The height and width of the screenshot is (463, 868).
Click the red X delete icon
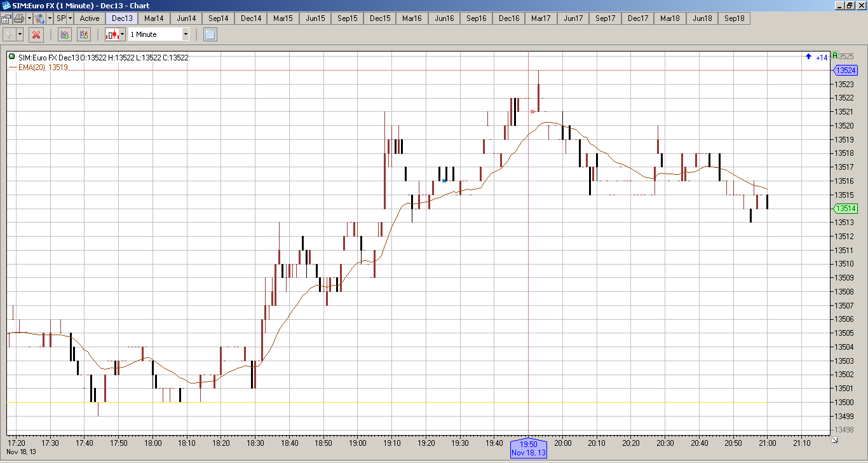tap(36, 34)
